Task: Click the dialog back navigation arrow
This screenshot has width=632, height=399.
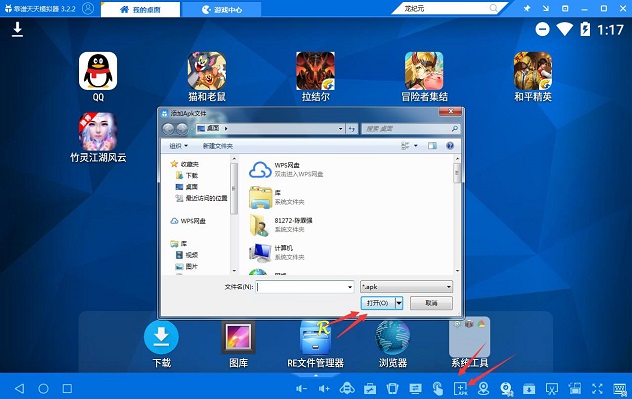Action: (168, 129)
